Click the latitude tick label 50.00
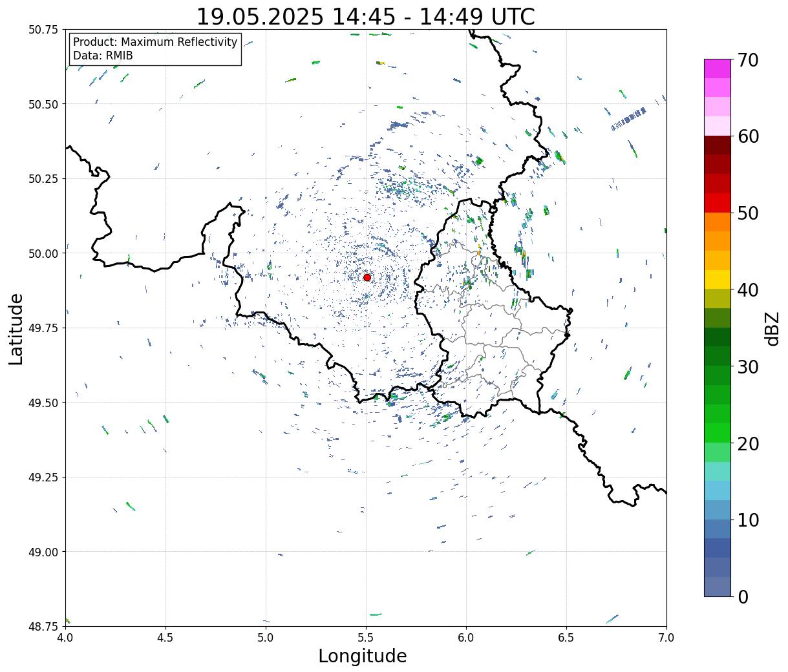 (43, 253)
